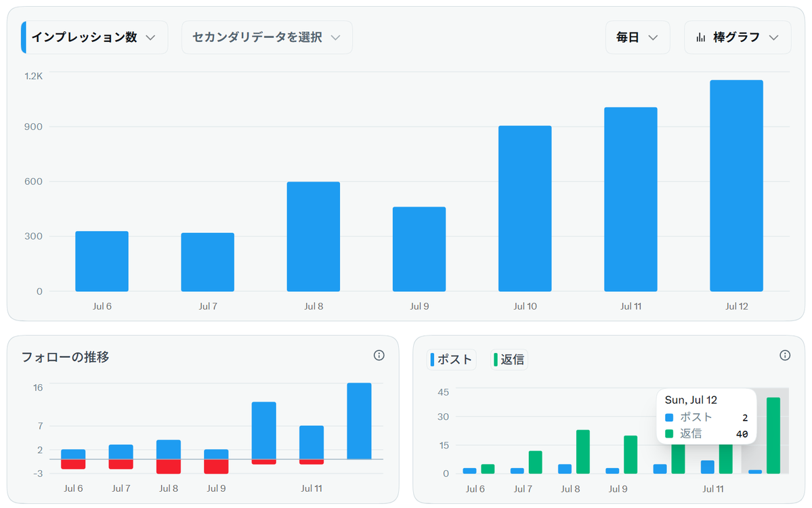Click the info icon in フォローの推移 card
Viewport: 812px width, 508px height.
point(379,355)
